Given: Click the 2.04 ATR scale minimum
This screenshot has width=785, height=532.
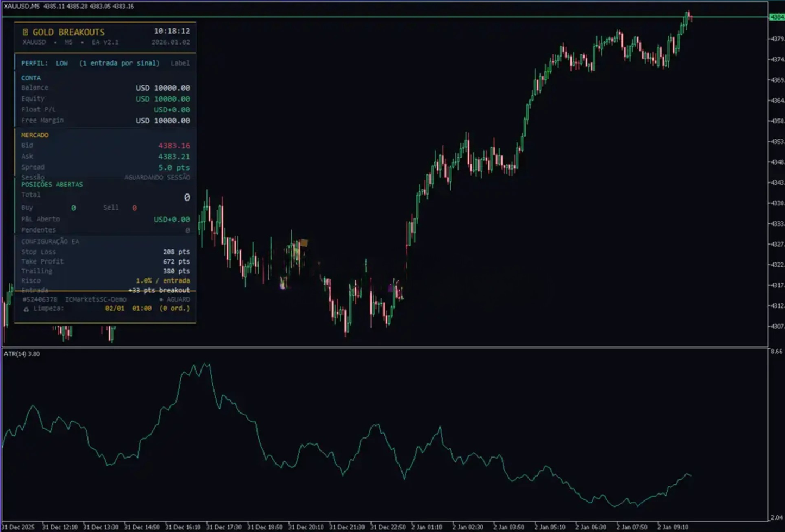Looking at the screenshot, I should tap(776, 517).
